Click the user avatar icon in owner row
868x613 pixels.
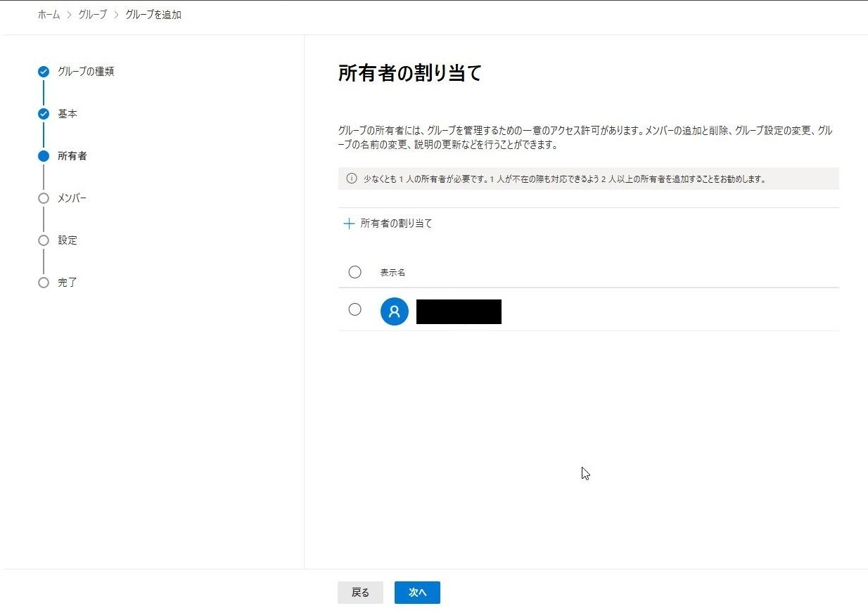394,311
